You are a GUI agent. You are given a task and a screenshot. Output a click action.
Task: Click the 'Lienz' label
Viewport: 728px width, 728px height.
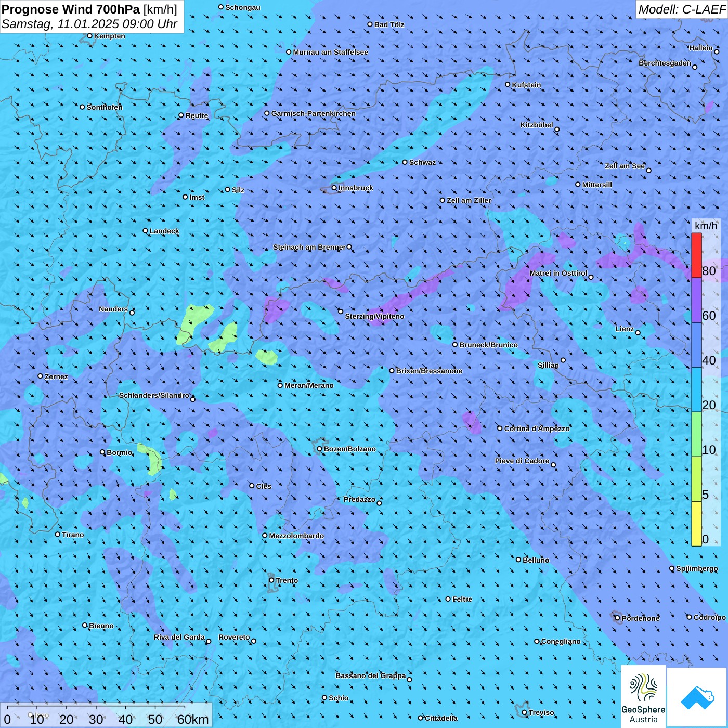point(625,329)
